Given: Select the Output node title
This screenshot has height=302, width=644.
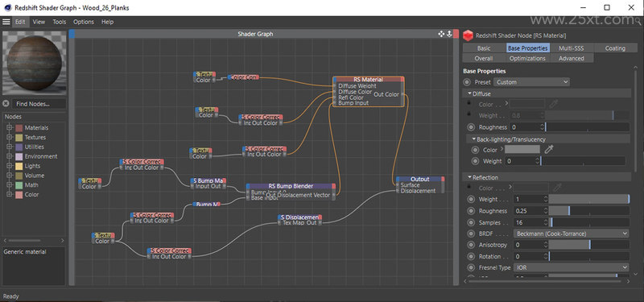Looking at the screenshot, I should click(x=419, y=179).
